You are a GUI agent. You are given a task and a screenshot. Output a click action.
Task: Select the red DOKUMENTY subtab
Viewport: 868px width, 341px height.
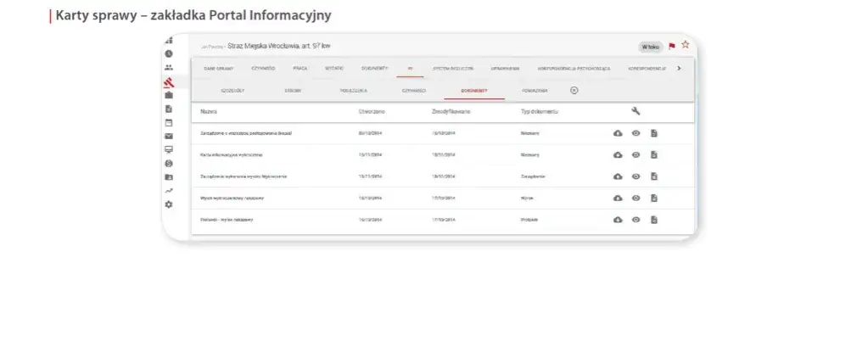(x=474, y=90)
